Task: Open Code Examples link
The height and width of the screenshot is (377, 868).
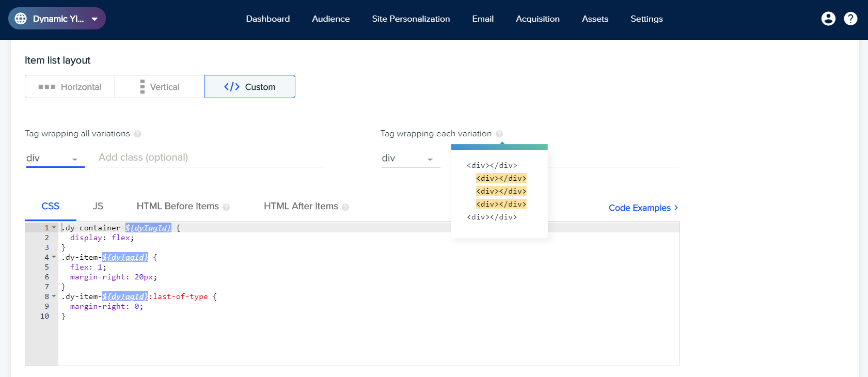Action: pyautogui.click(x=643, y=208)
